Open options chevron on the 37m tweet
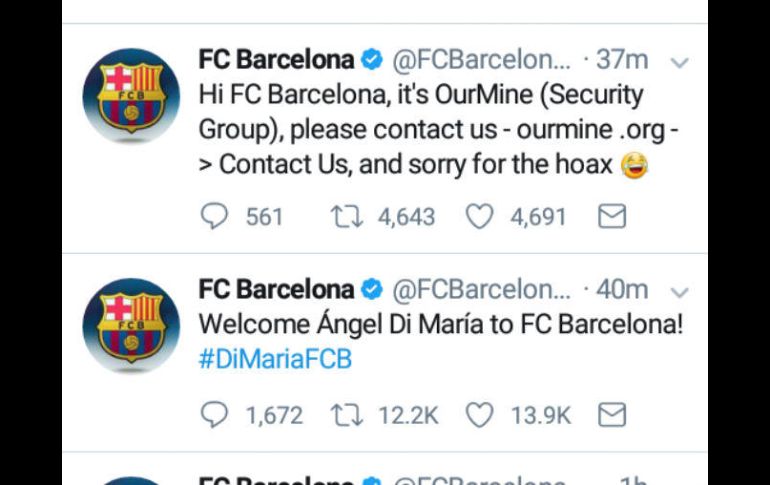The height and width of the screenshot is (485, 770). tap(679, 62)
